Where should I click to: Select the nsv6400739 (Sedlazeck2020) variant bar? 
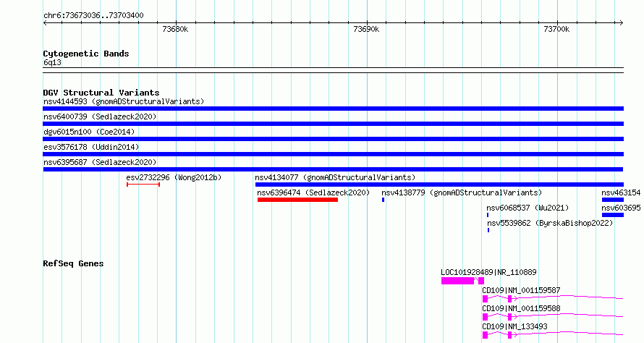pos(333,124)
